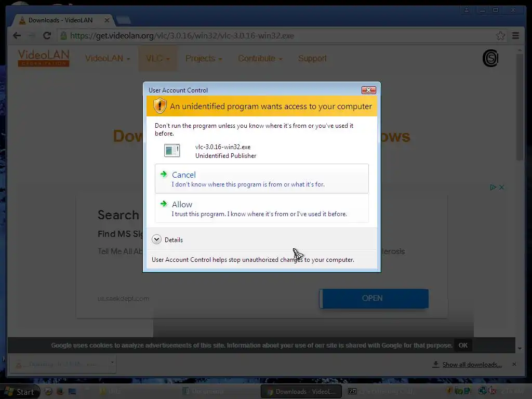
Task: Close the User Account Control dialog
Action: point(368,90)
